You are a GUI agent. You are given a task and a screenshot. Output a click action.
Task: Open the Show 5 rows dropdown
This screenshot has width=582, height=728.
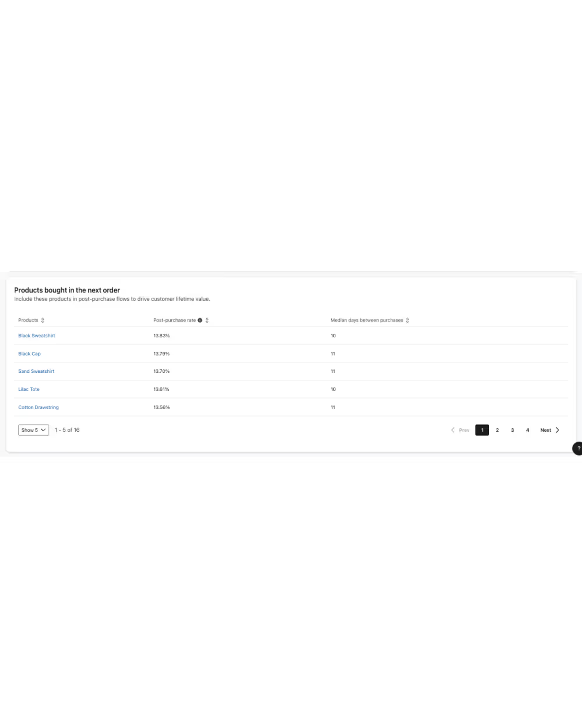coord(33,430)
